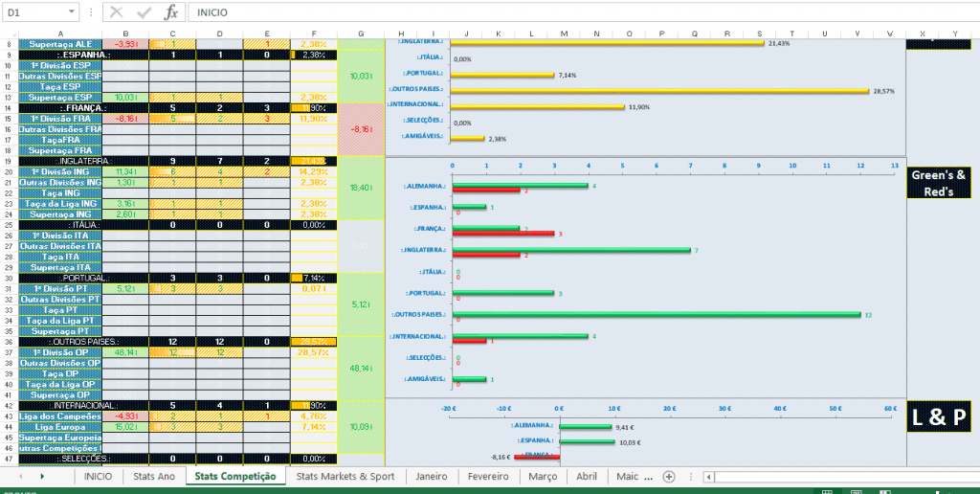Click into the Name Box showing D1
This screenshot has width=980, height=494.
(34, 11)
